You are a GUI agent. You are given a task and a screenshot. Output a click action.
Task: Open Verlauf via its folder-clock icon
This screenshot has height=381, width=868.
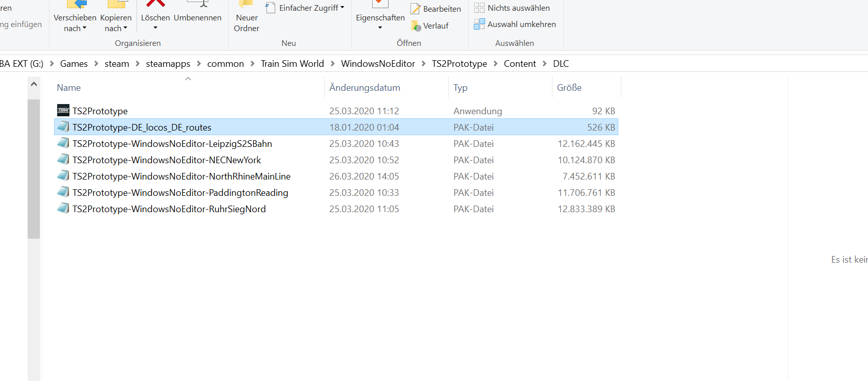coord(416,26)
